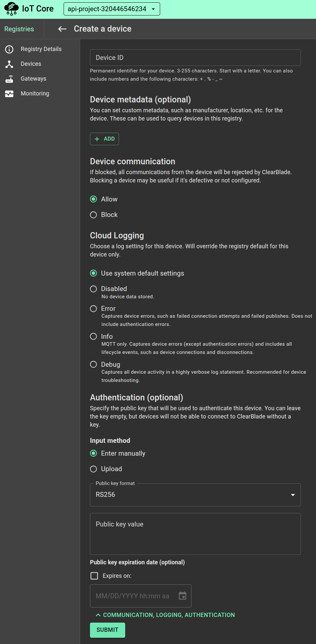Choose the Upload input method
The width and height of the screenshot is (316, 644).
[x=94, y=469]
